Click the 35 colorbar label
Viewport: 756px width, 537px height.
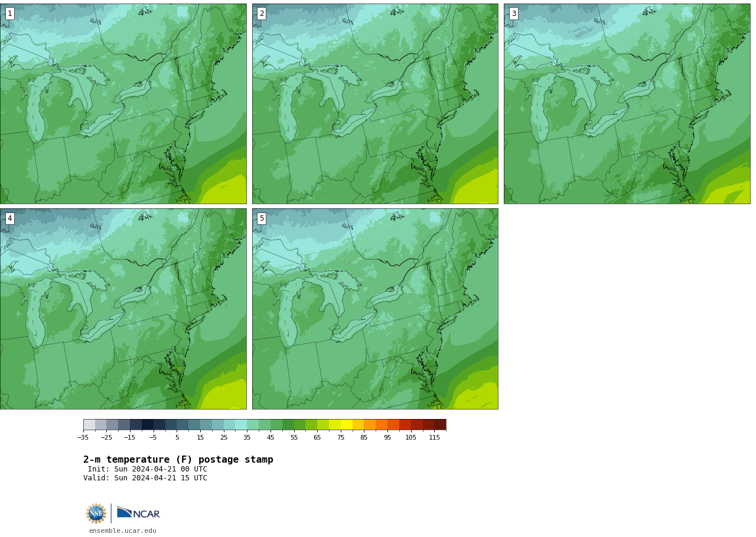coord(247,438)
